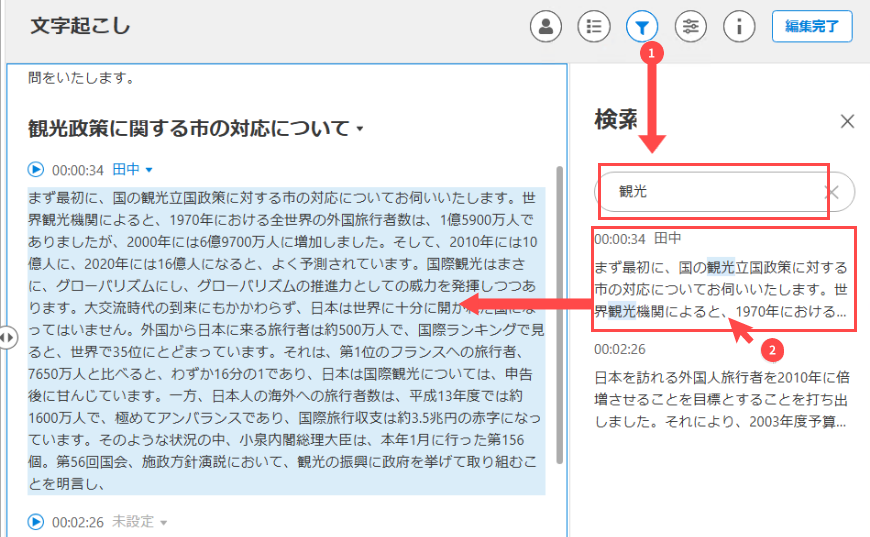Play audio segment at 00:02:26 in transcript
This screenshot has width=870, height=537.
[x=36, y=521]
